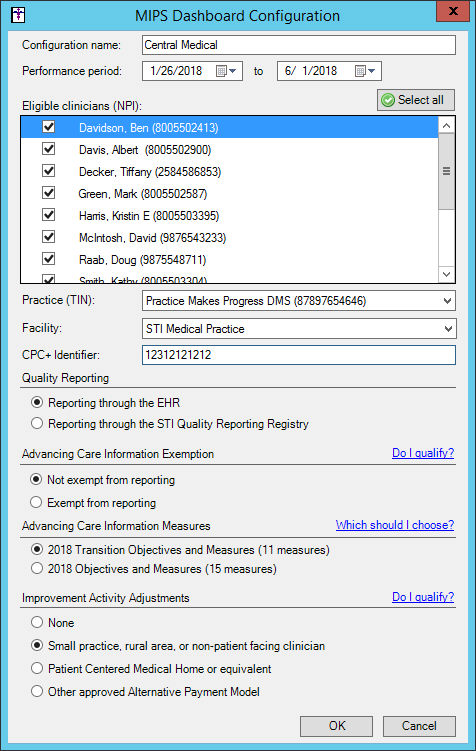Uncheck the Davis, Albert clinician checkbox

[x=48, y=149]
